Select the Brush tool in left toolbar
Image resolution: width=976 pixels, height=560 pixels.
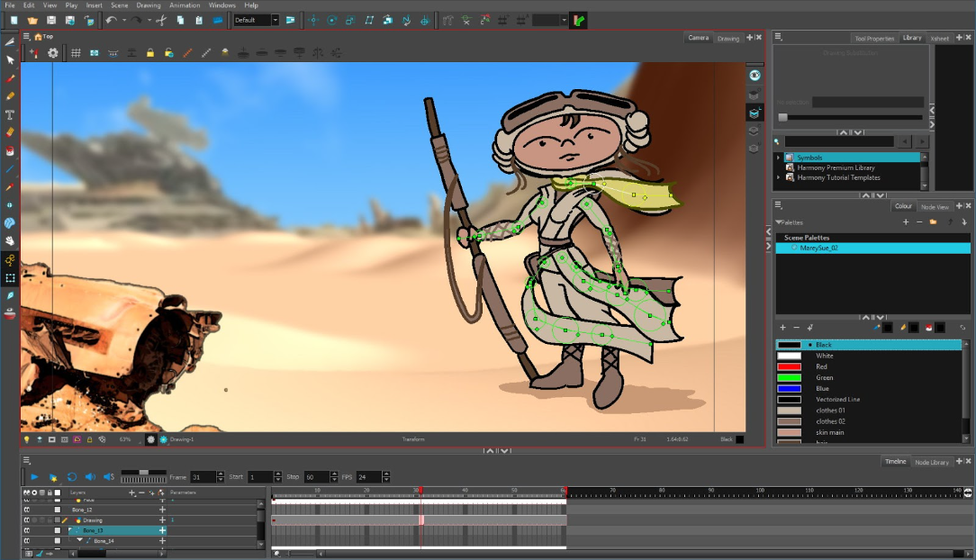point(10,78)
